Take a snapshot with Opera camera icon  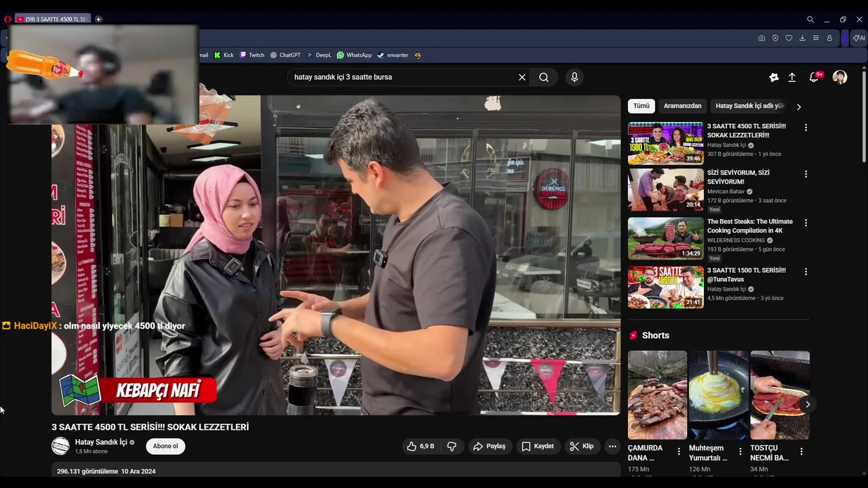tap(762, 38)
